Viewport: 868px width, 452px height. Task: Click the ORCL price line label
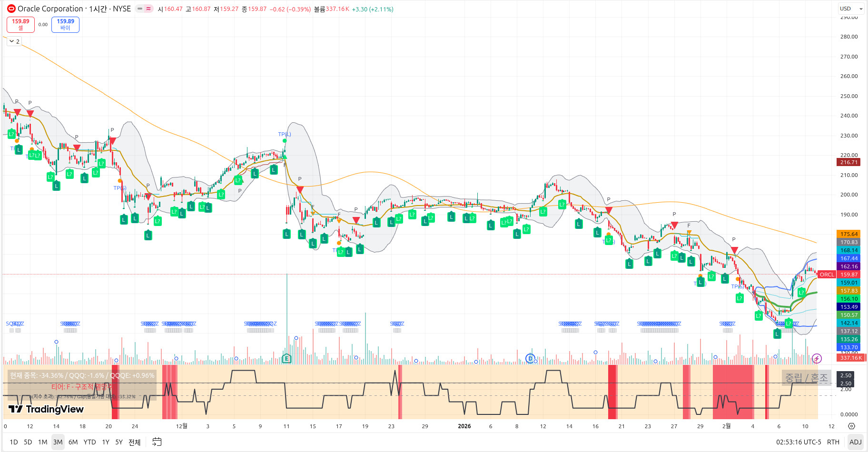[x=827, y=275]
